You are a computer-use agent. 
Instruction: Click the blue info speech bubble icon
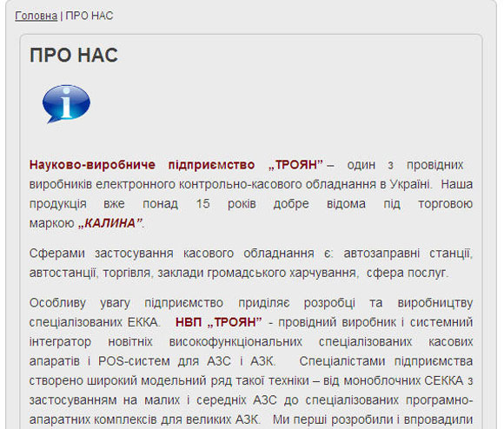pyautogui.click(x=66, y=103)
